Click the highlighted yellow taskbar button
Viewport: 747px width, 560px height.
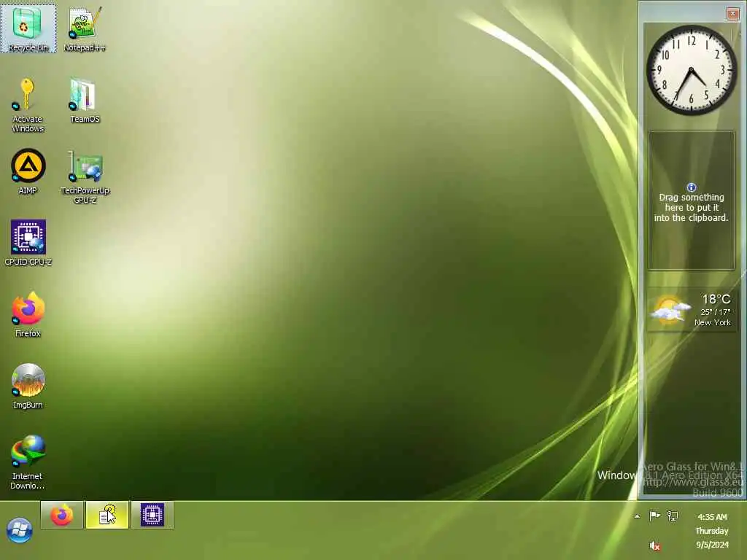(x=107, y=515)
